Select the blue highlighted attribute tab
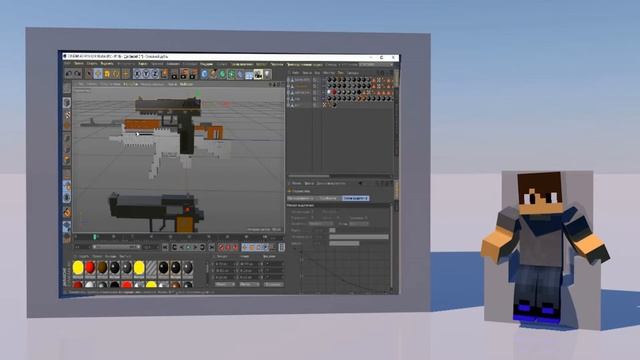Image resolution: width=640 pixels, height=360 pixels. 356,198
